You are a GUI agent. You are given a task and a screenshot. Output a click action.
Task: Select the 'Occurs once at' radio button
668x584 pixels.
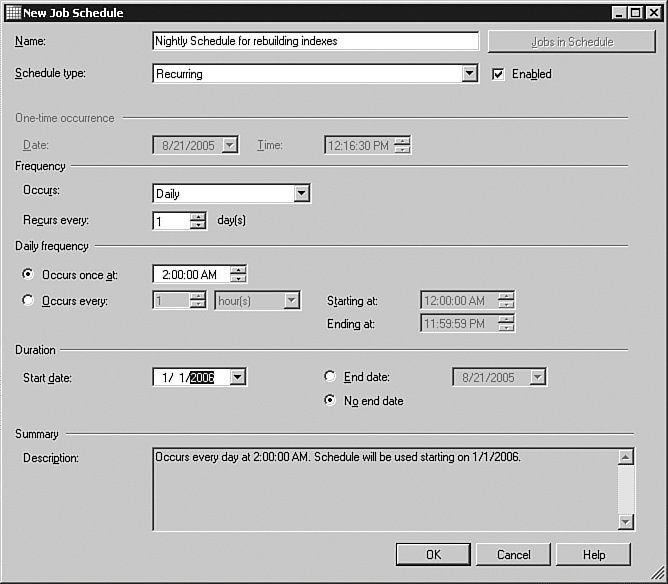pyautogui.click(x=28, y=274)
